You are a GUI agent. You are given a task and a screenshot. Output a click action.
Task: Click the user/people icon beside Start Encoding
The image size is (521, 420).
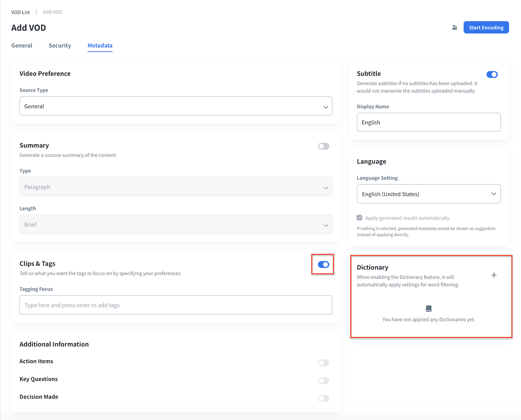[455, 28]
